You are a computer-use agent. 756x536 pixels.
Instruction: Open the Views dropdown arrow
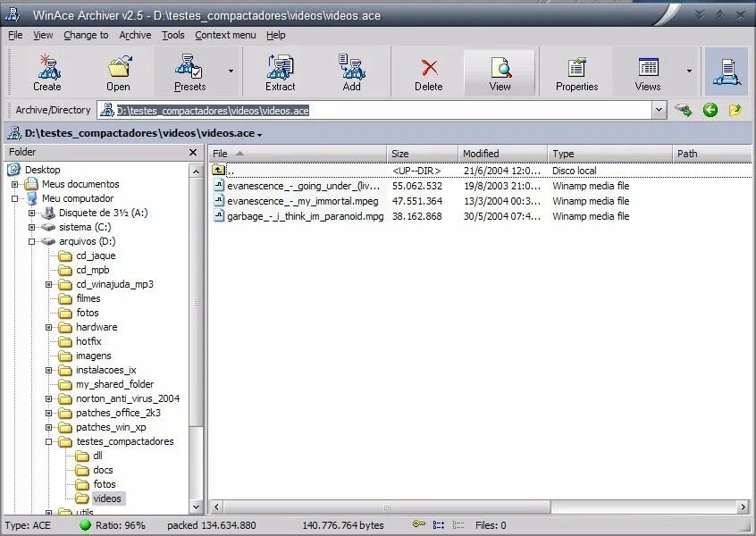click(x=690, y=71)
